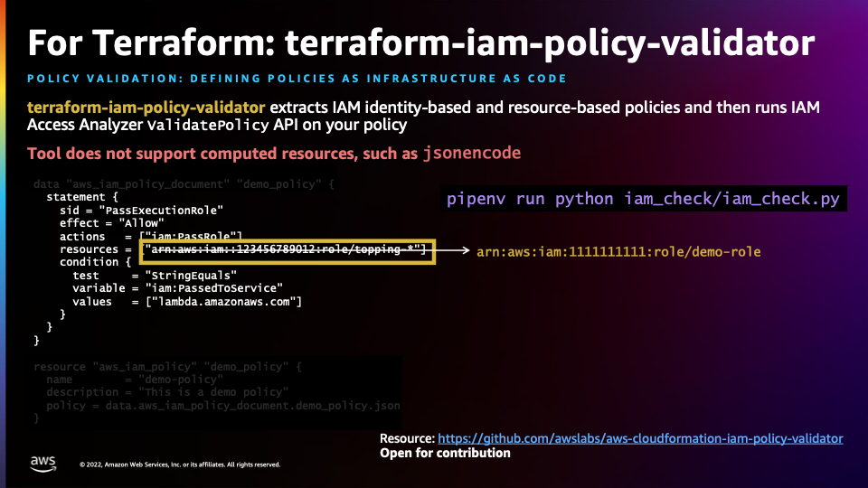Screen dimensions: 868x488
Task: Click the '© 2022, Amazon Web Services' copyright line
Action: [180, 465]
